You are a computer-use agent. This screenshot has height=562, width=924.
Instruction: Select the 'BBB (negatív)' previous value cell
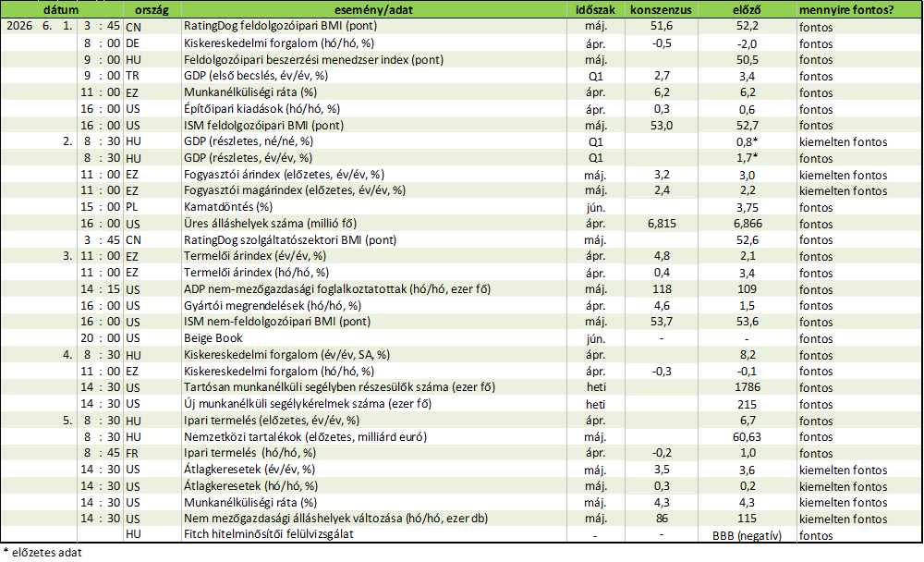point(747,535)
